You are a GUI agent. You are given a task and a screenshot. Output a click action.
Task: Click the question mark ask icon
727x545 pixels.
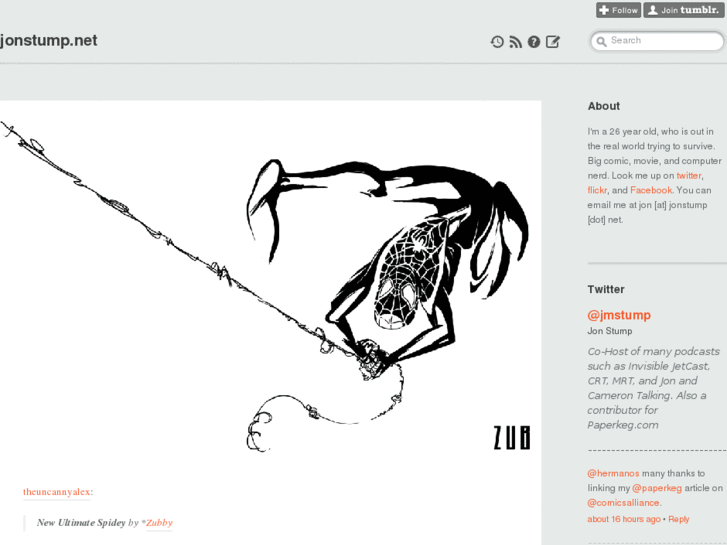click(534, 42)
